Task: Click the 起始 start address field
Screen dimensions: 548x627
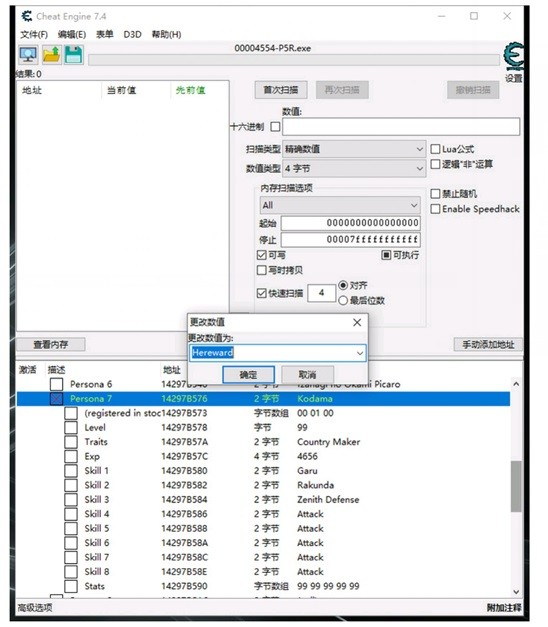Action: coord(350,223)
